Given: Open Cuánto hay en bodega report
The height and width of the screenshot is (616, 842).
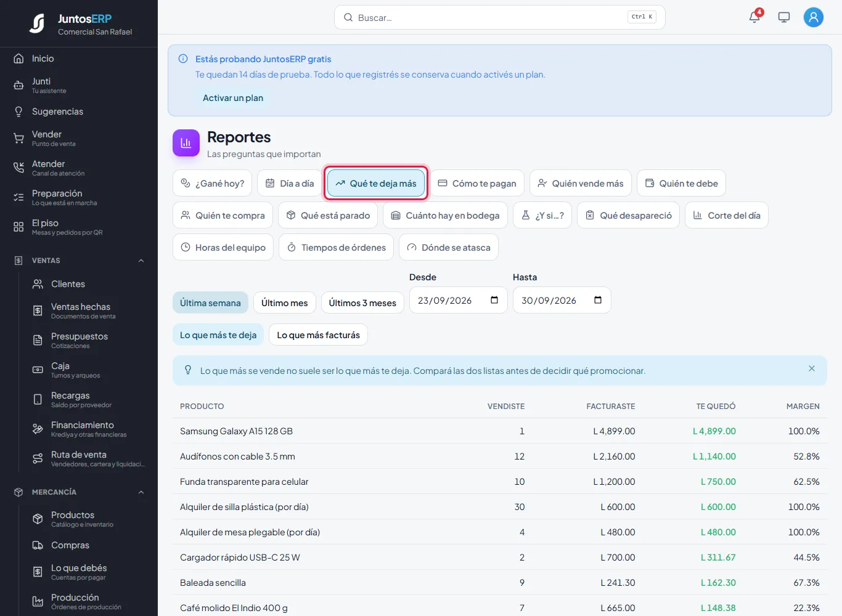Looking at the screenshot, I should [x=445, y=215].
